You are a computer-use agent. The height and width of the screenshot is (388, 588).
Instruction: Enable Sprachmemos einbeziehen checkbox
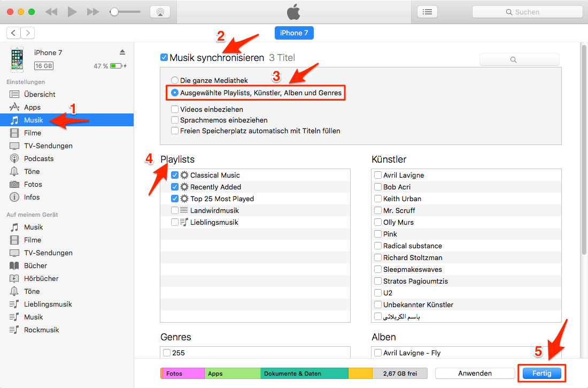pos(174,120)
